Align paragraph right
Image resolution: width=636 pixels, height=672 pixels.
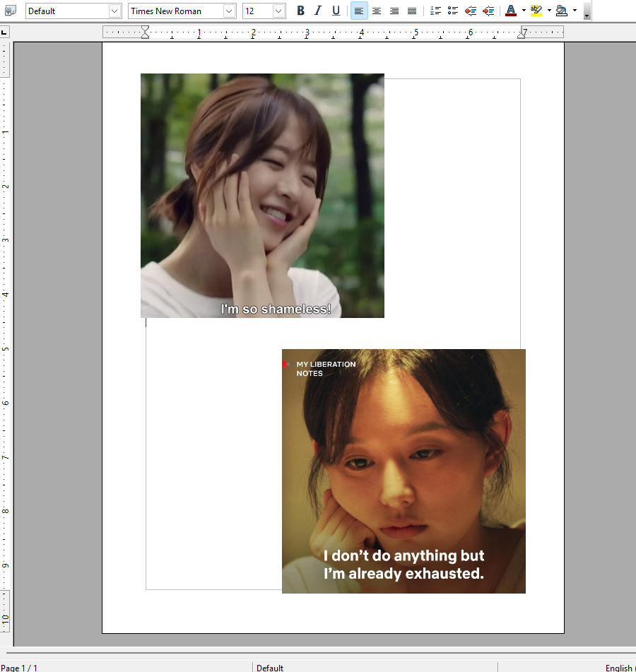coord(394,11)
